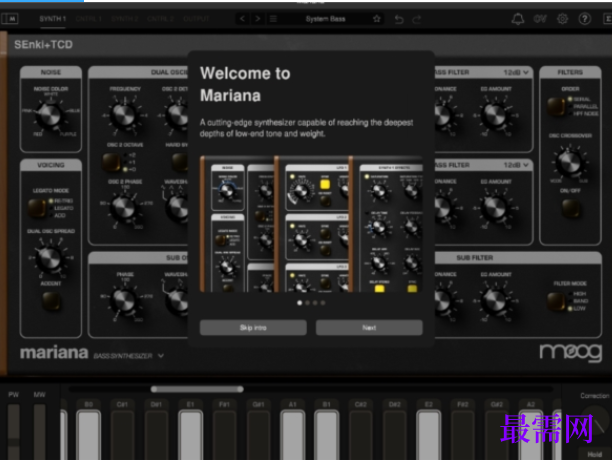This screenshot has width=612, height=460.
Task: Click the Hold button beside the keyboard
Action: (x=594, y=454)
